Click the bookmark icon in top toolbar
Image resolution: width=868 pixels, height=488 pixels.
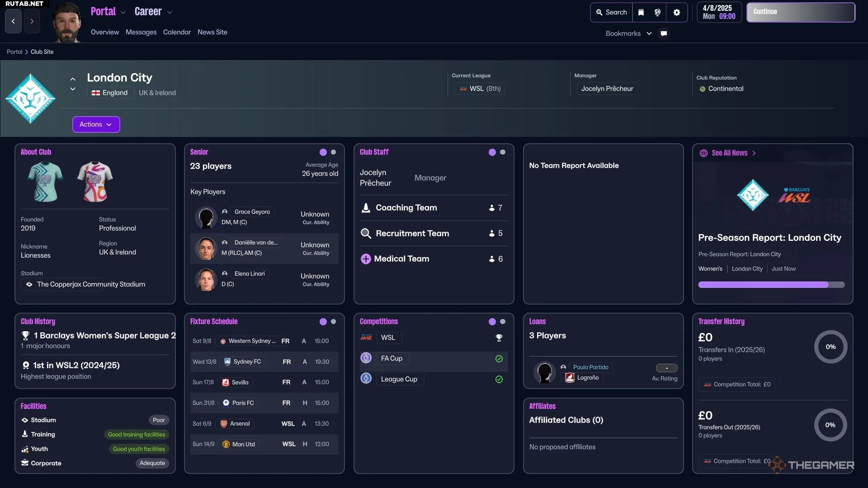(641, 12)
